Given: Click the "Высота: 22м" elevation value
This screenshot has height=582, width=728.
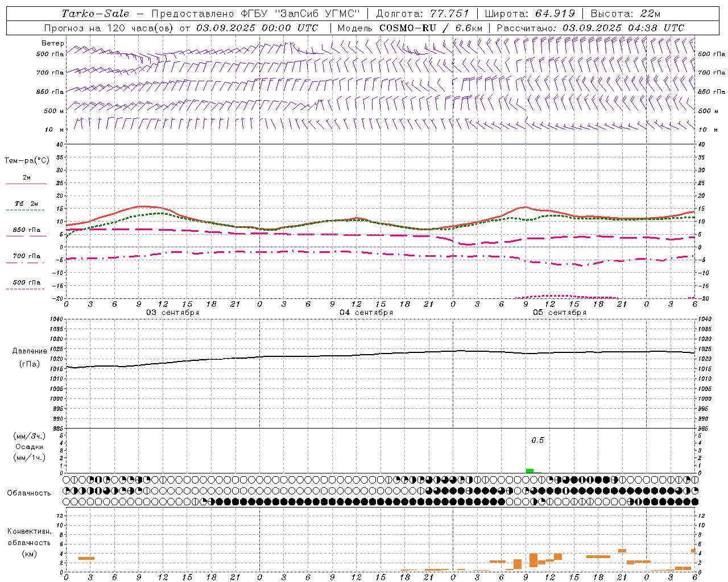Looking at the screenshot, I should tap(626, 14).
